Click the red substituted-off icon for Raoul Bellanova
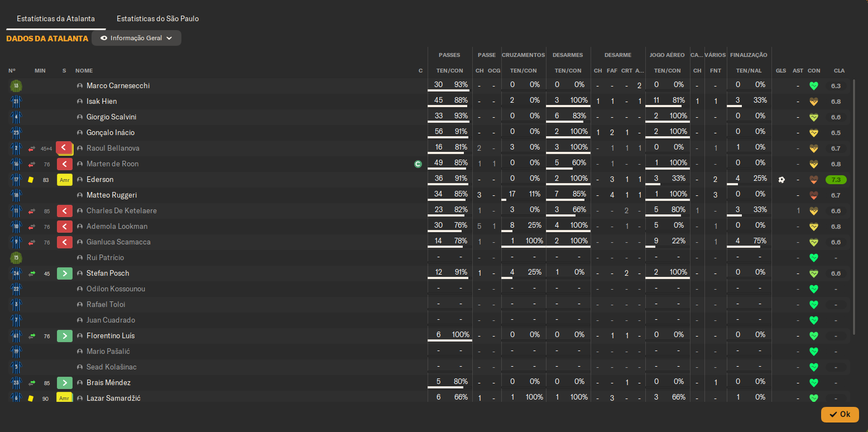Image resolution: width=868 pixels, height=432 pixels. pos(65,148)
